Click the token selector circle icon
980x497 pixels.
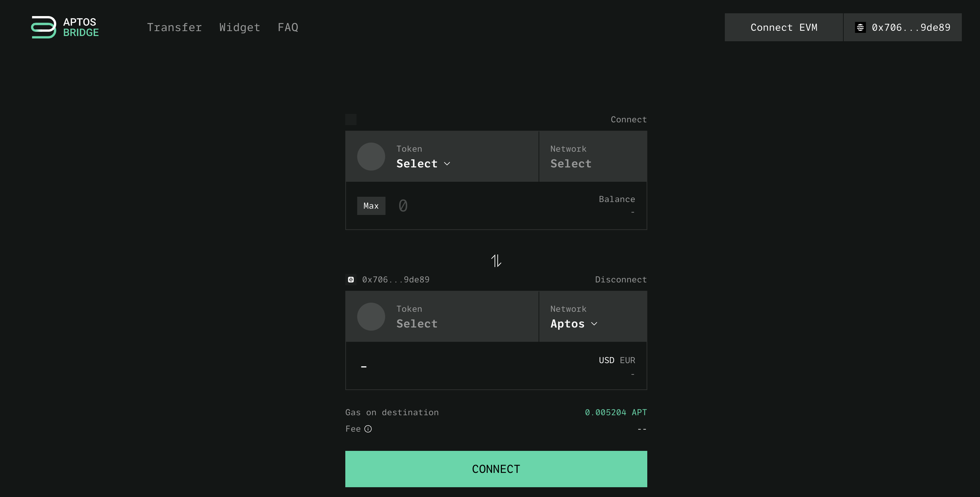click(x=370, y=156)
